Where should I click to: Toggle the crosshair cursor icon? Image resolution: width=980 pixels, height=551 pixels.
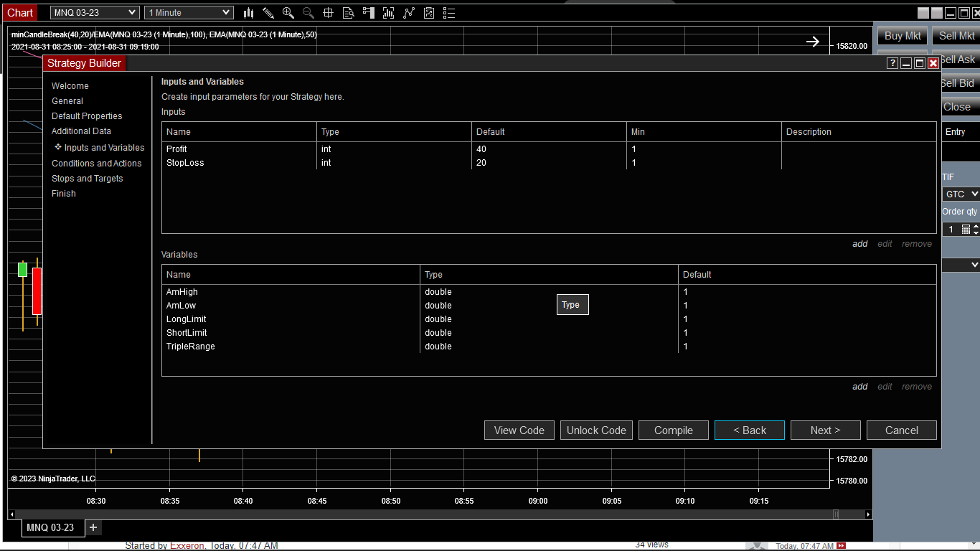coord(329,13)
